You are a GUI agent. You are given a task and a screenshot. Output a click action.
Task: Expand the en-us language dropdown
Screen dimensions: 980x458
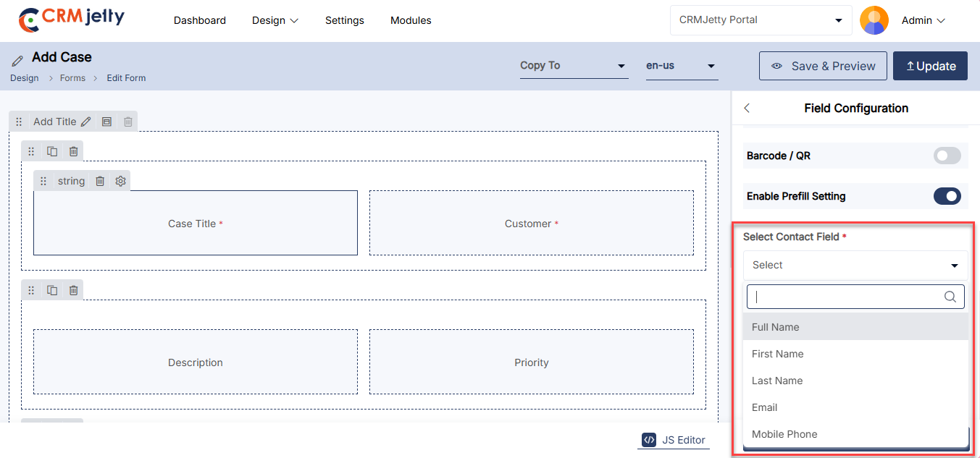point(681,66)
